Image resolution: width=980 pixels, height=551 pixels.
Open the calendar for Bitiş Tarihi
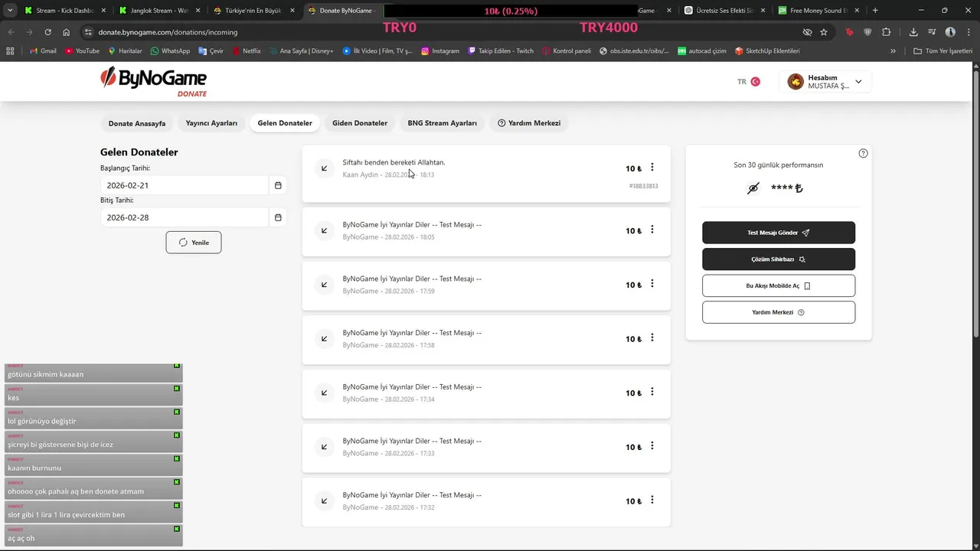pos(278,217)
